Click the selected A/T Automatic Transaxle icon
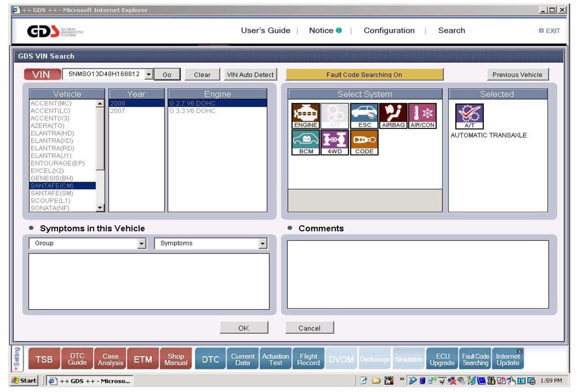 click(469, 116)
